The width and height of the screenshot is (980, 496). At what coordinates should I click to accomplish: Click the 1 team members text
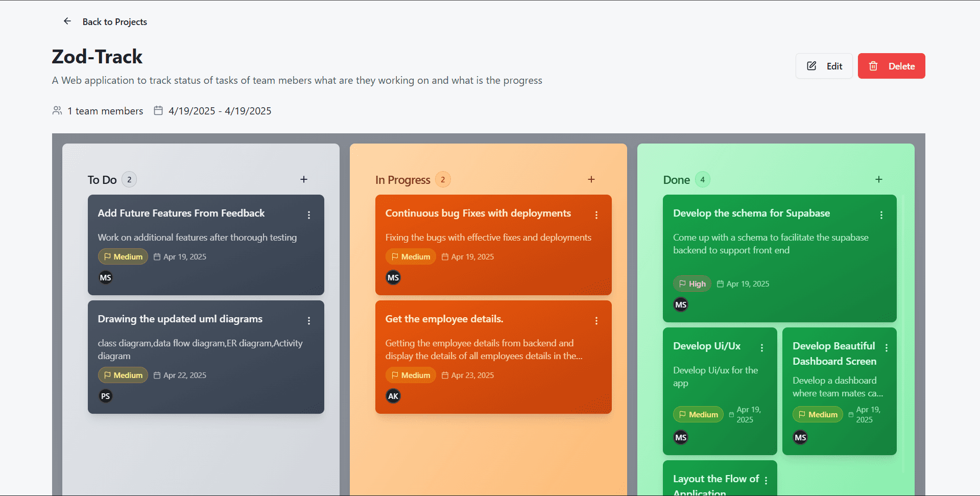coord(105,111)
